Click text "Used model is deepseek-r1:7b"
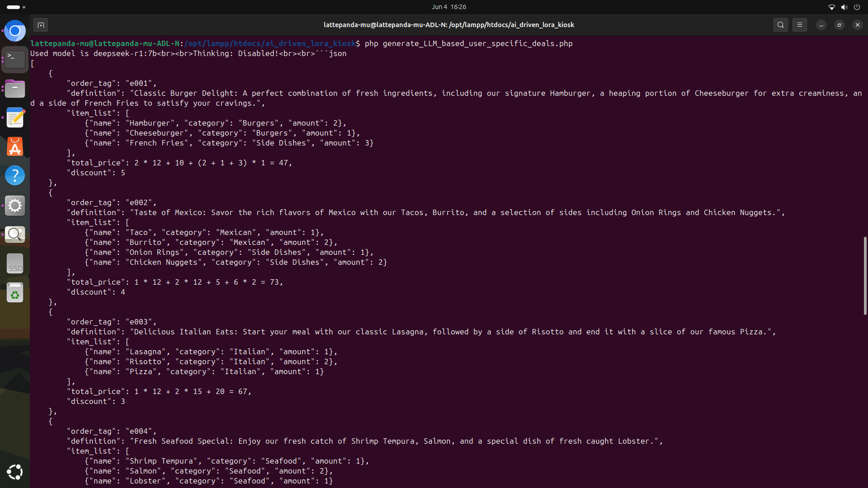This screenshot has width=868, height=488. point(94,53)
